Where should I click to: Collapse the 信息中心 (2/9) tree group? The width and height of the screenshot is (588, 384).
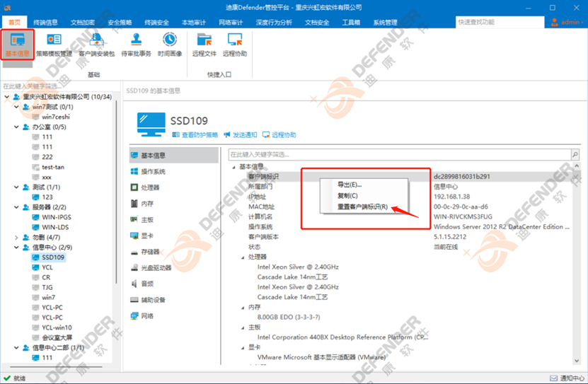click(16, 248)
